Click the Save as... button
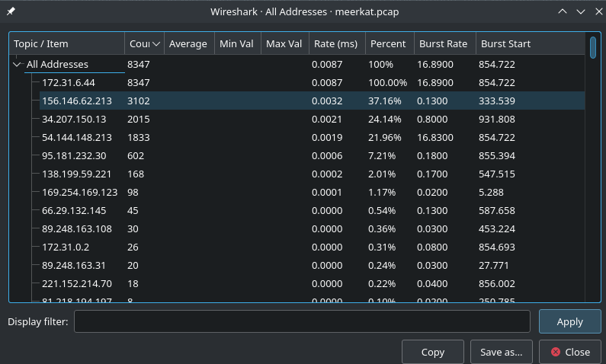Viewport: 606px width, 364px height. [502, 352]
